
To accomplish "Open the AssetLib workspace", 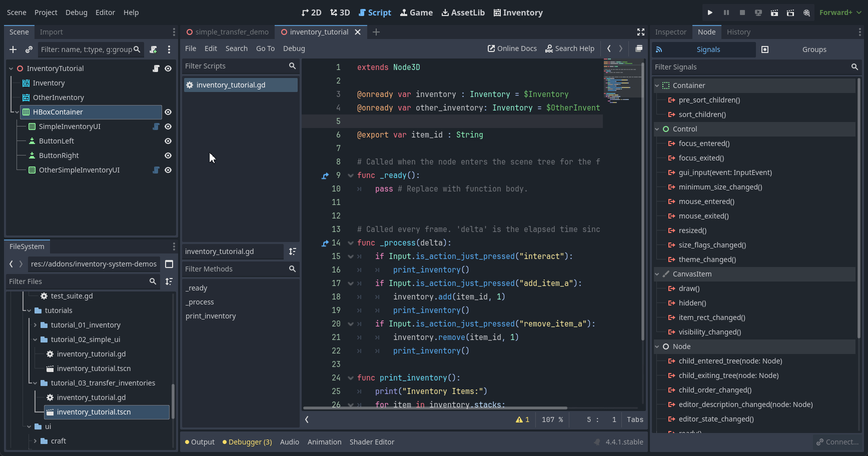I will tap(463, 12).
